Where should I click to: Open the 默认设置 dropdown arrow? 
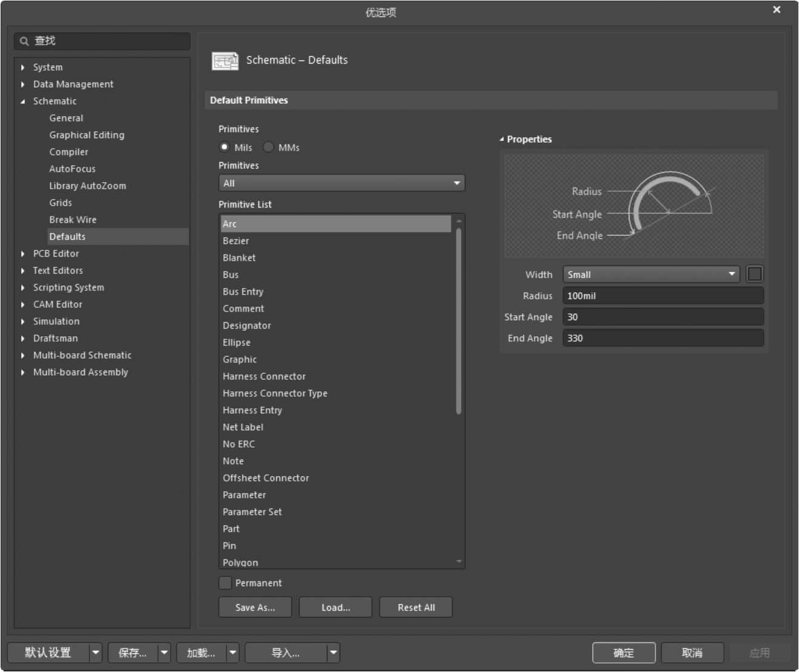click(x=96, y=653)
